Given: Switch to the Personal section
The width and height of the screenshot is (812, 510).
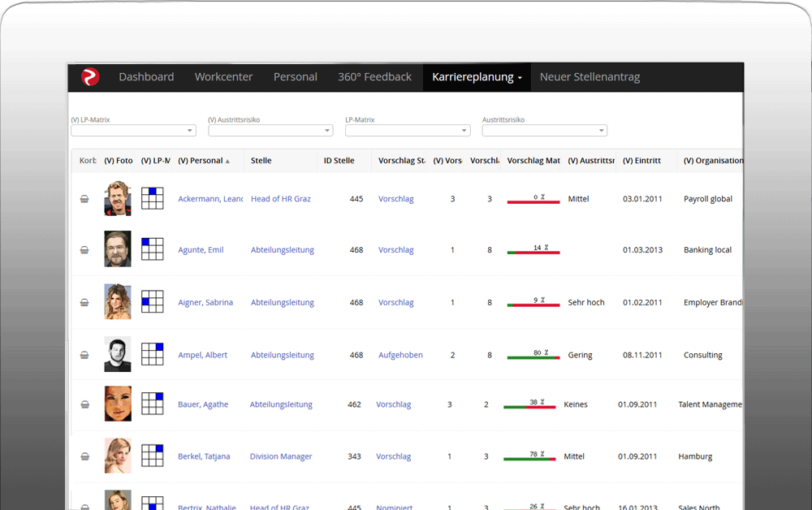Looking at the screenshot, I should (296, 77).
